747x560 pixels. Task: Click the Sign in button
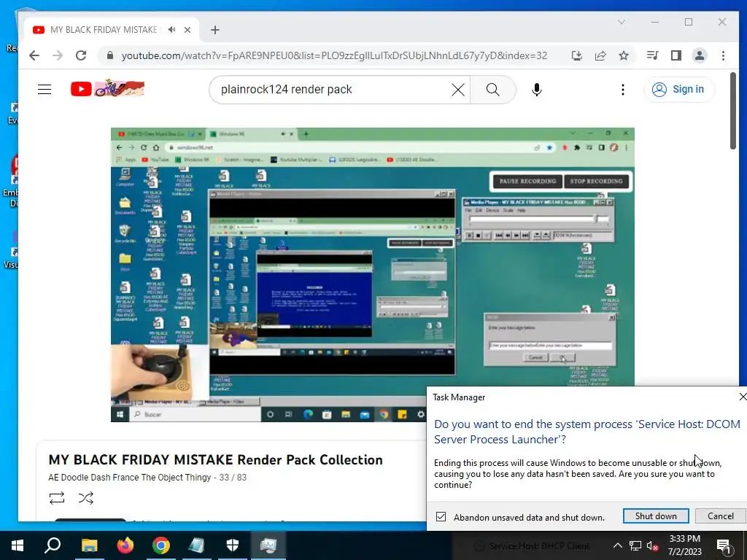tap(679, 90)
